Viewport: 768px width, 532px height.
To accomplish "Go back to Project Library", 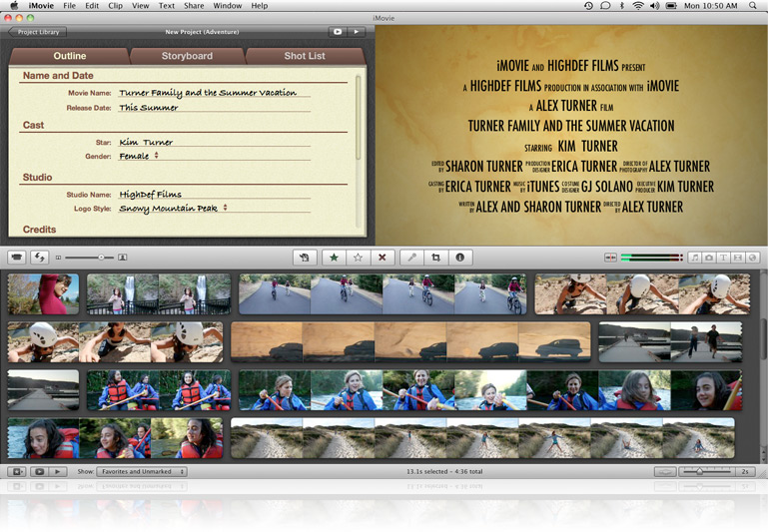I will pyautogui.click(x=37, y=32).
